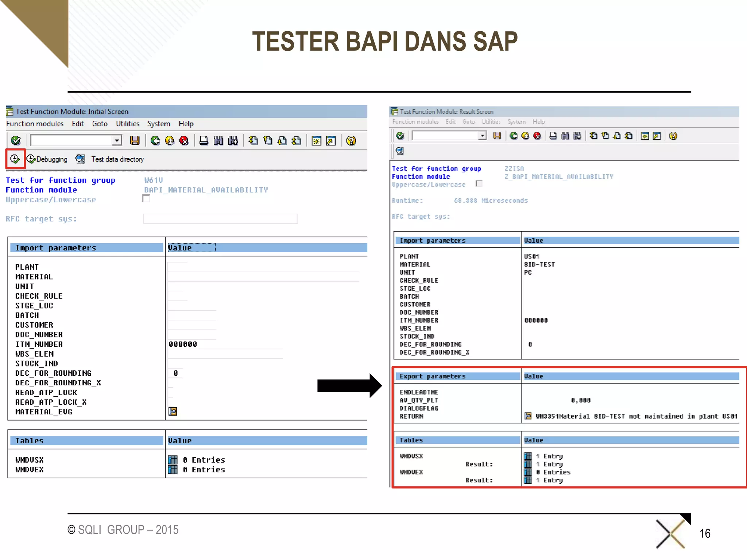Image resolution: width=747 pixels, height=560 pixels.
Task: Click the MATERIAL value field in Initial Screen
Action: [263, 277]
